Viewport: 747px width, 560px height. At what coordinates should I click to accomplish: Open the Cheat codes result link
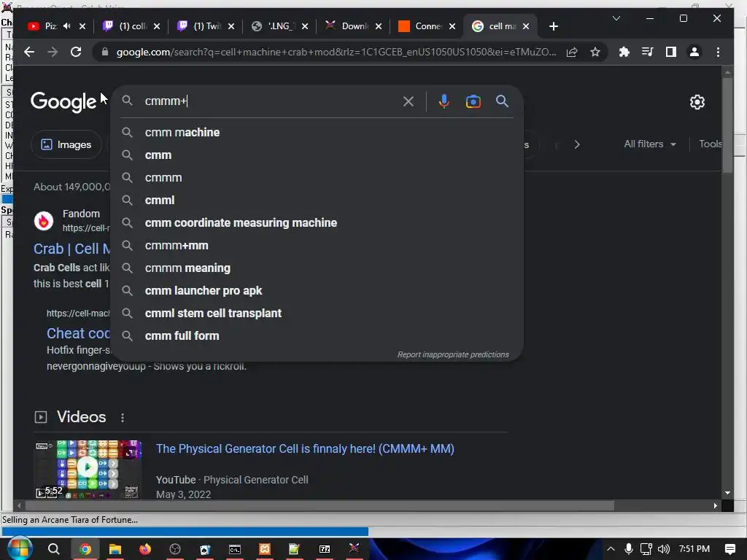tap(78, 333)
